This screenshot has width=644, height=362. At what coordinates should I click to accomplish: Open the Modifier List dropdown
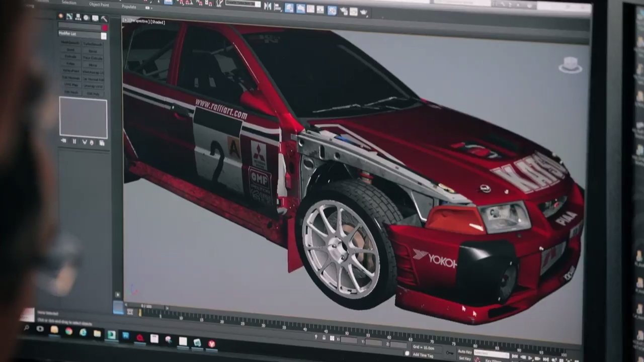82,34
